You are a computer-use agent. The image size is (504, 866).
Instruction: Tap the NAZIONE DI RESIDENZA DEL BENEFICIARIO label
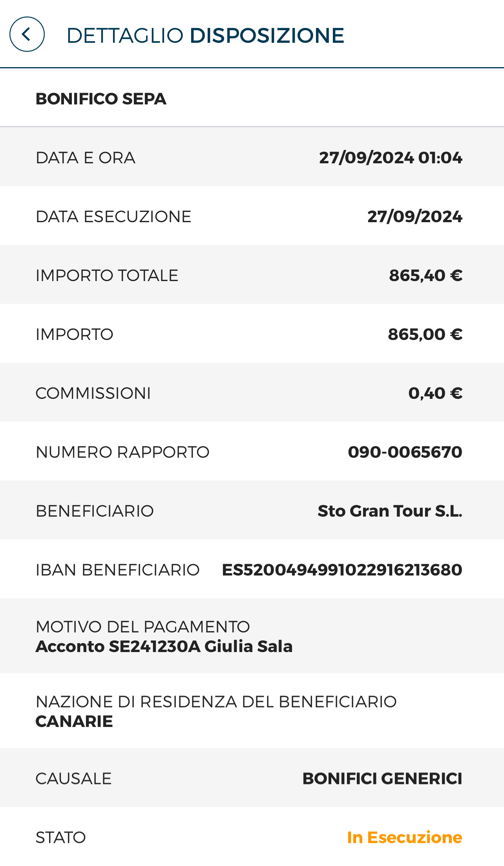click(x=216, y=702)
